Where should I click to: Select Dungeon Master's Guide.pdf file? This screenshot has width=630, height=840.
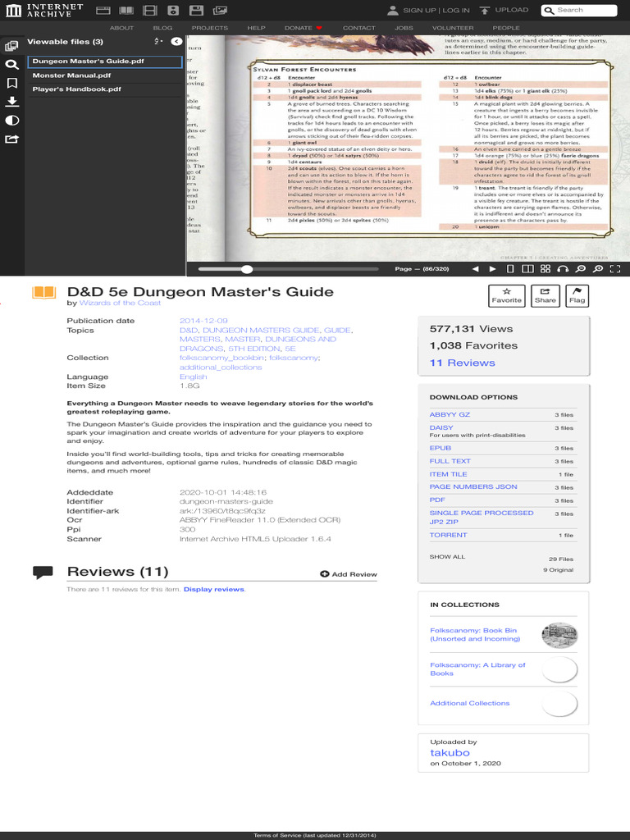click(x=104, y=61)
